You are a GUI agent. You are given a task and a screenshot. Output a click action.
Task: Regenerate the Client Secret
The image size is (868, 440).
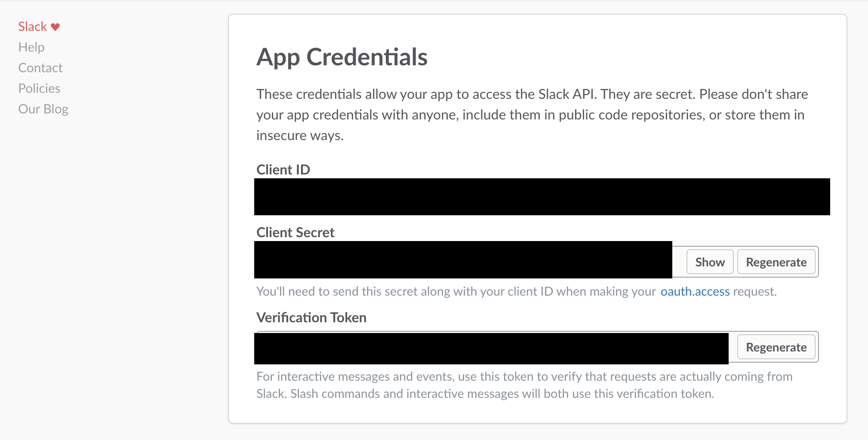(x=776, y=262)
